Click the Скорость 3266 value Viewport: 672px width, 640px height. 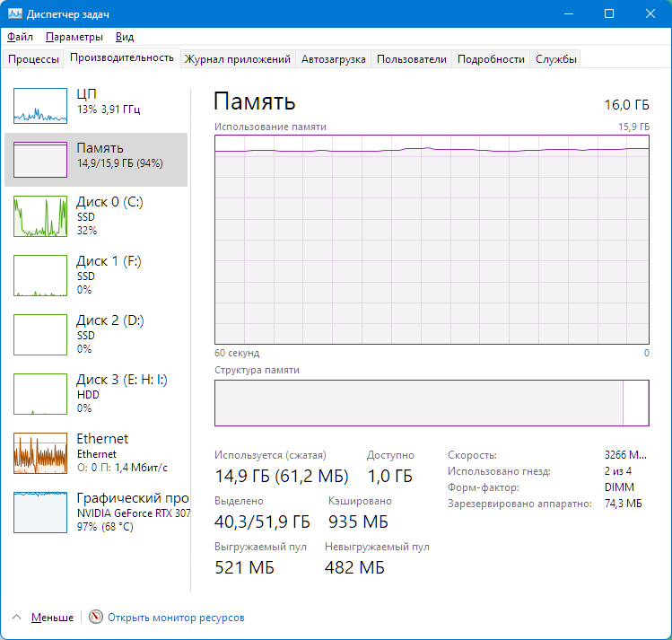point(625,455)
